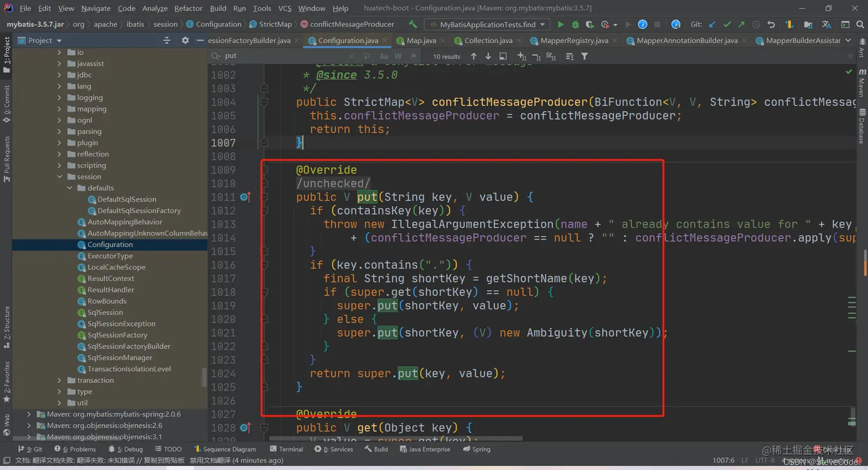Click the Build project hammer icon
This screenshot has width=868, height=470.
[413, 24]
